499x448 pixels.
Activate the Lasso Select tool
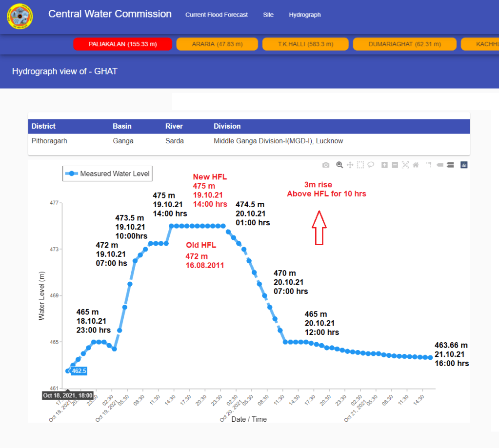[371, 165]
